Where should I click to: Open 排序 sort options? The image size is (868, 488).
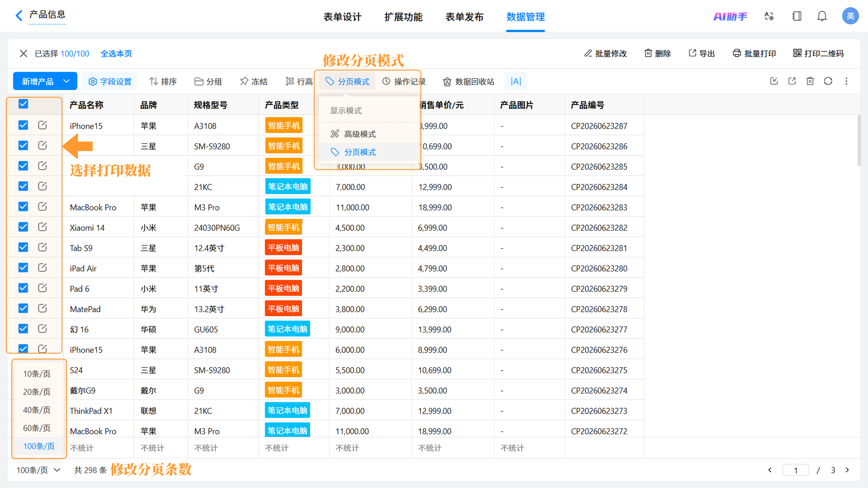[163, 82]
